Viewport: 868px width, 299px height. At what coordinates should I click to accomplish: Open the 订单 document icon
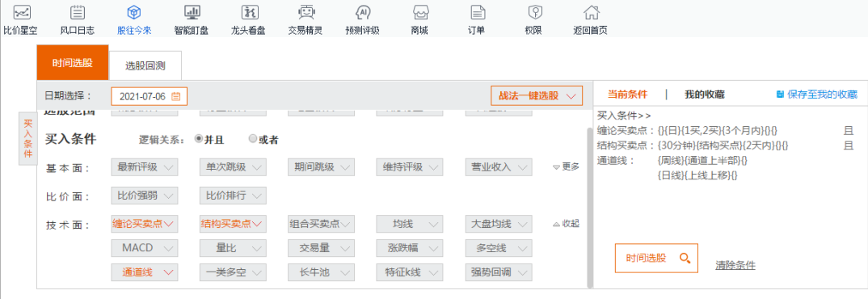[478, 11]
